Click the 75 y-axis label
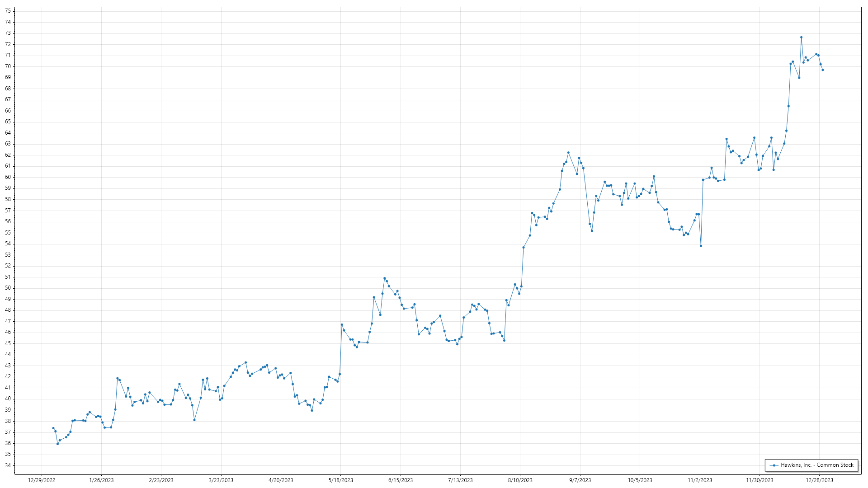The image size is (868, 488). pyautogui.click(x=8, y=11)
